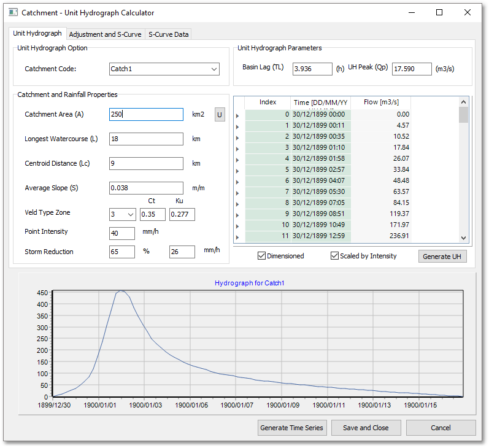Switch to the Unit Hydrograph tab

click(37, 33)
